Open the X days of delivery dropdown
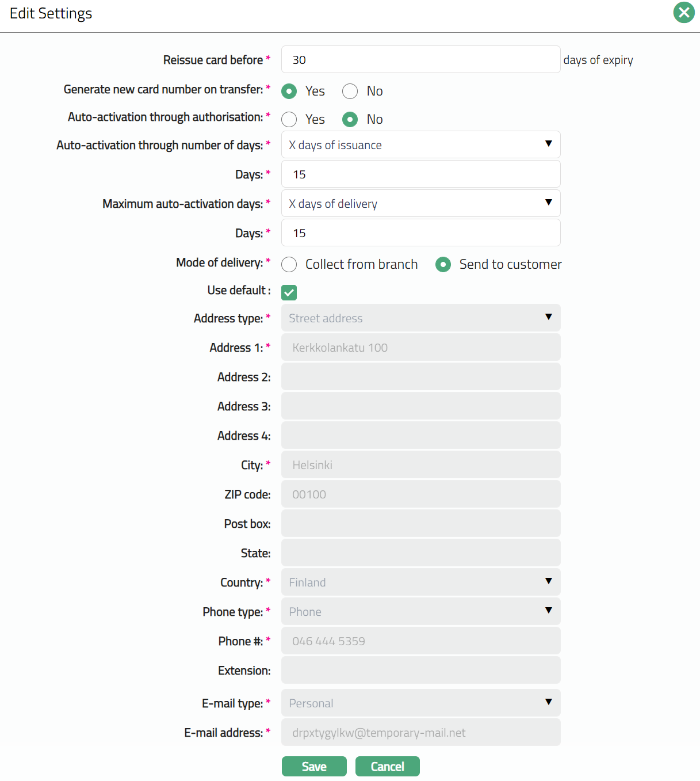The image size is (700, 781). coord(420,203)
